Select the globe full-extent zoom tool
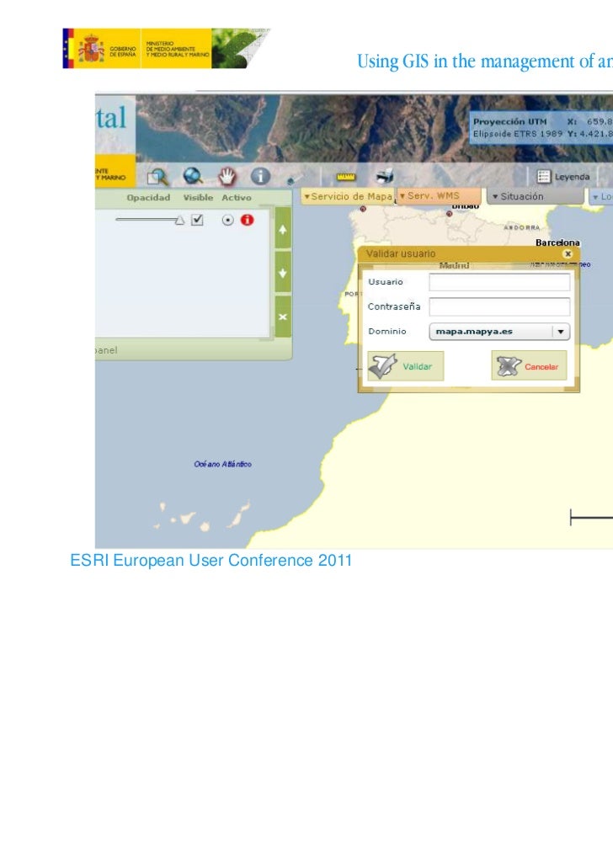This screenshot has width=613, height=868. coord(193,176)
